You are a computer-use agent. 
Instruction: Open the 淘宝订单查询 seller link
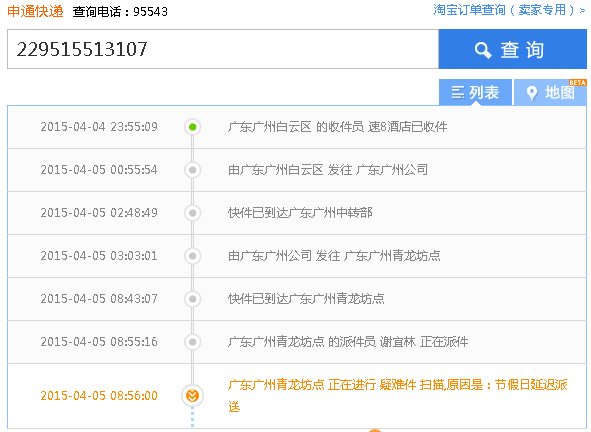[509, 10]
